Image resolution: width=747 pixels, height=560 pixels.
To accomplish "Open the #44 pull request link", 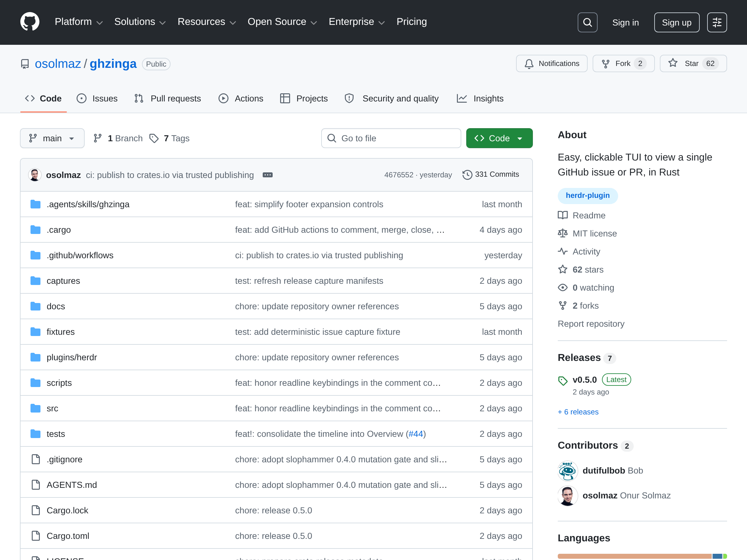I will click(x=416, y=434).
